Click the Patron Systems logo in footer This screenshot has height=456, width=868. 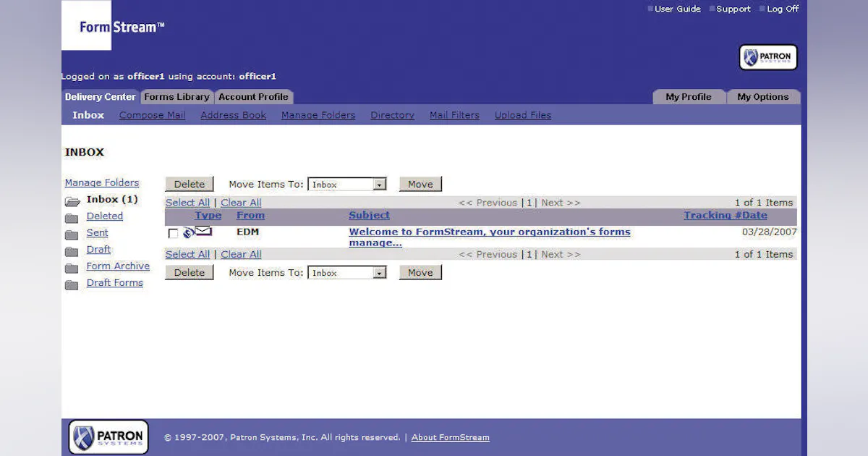pyautogui.click(x=109, y=437)
